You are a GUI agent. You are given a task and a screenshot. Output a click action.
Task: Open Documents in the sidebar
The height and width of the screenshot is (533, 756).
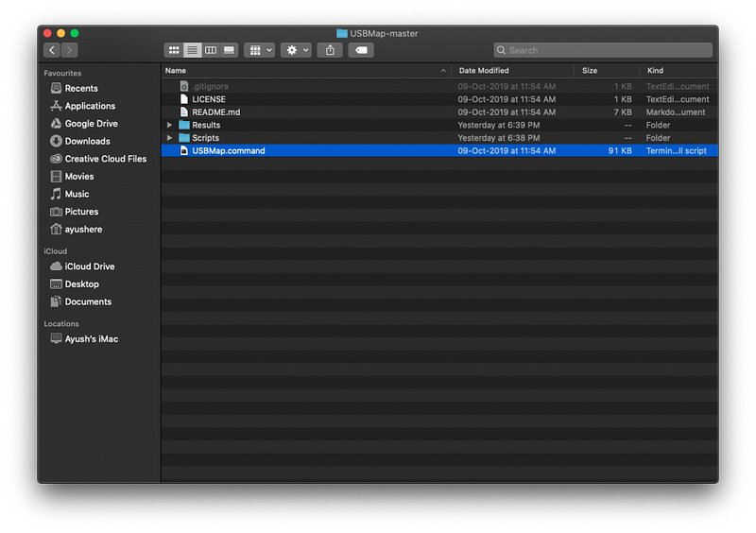pyautogui.click(x=81, y=301)
